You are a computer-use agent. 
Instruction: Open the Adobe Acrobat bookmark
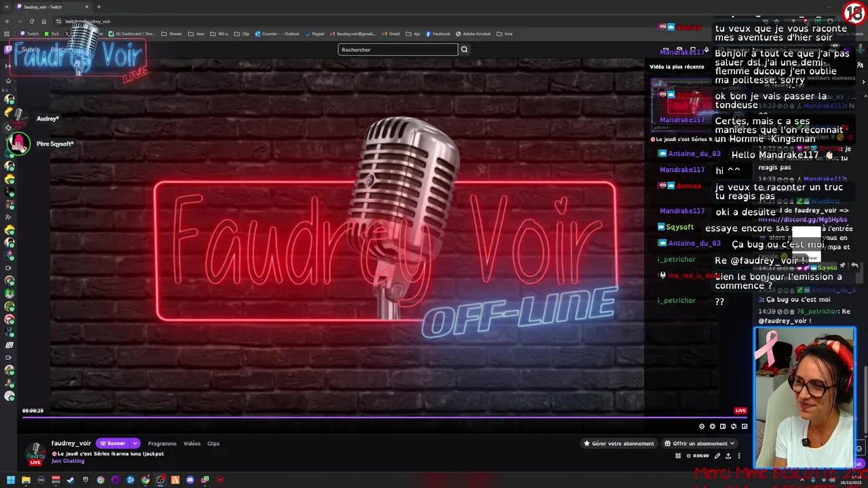[x=473, y=34]
